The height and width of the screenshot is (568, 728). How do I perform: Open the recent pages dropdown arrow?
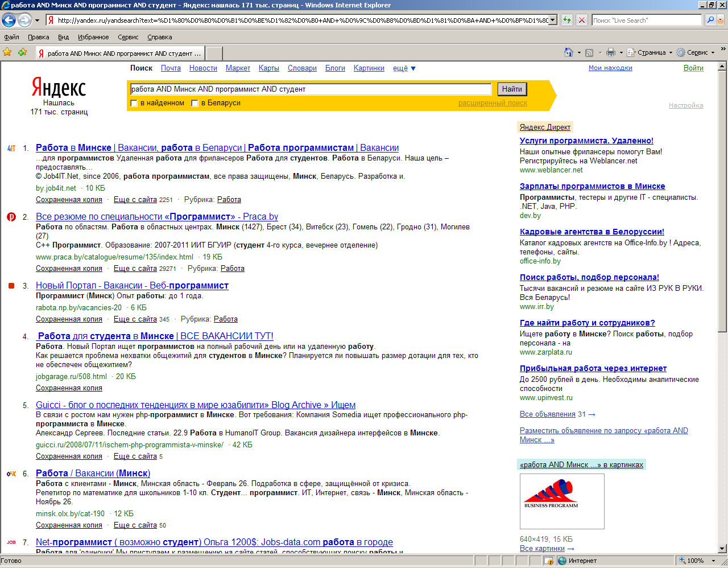click(38, 20)
